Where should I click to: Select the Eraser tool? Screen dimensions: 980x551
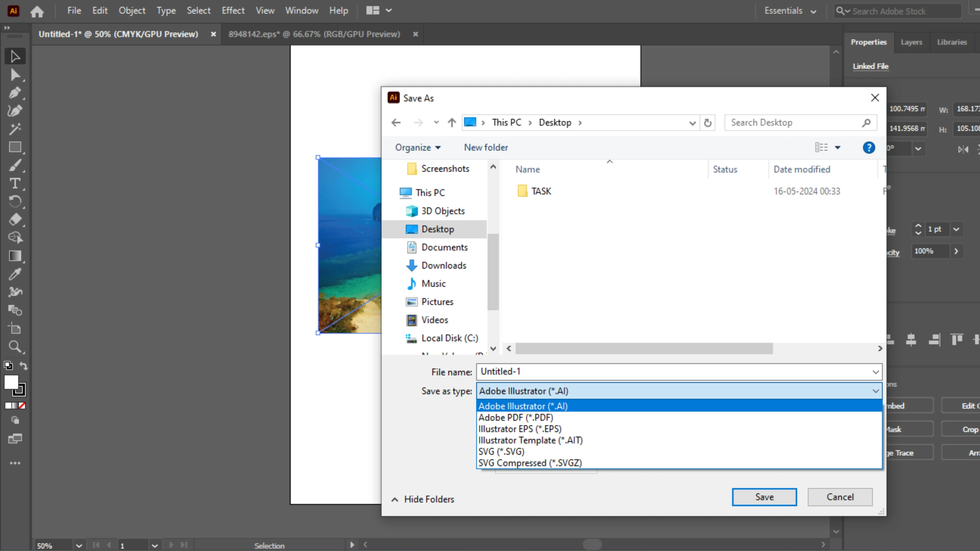15,220
